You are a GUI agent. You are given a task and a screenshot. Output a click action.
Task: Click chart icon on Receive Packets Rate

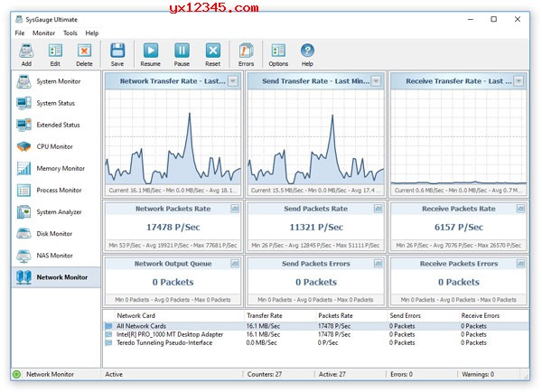[x=520, y=209]
